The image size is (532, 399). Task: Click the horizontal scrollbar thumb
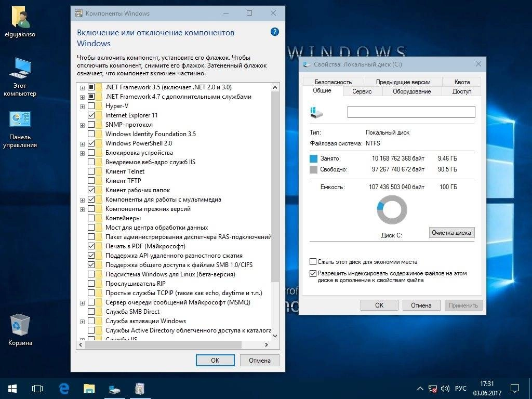coord(163,345)
